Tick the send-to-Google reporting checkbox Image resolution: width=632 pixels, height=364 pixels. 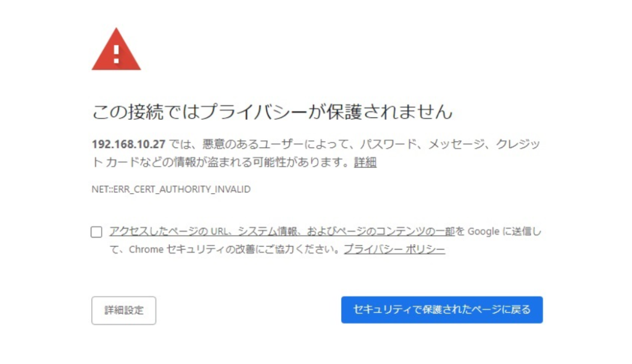(96, 232)
